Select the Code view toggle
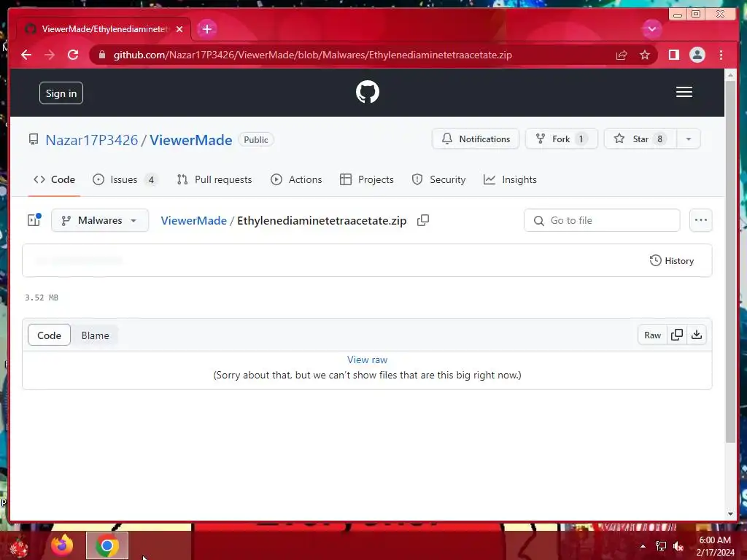Viewport: 747px width, 560px height. 49,335
